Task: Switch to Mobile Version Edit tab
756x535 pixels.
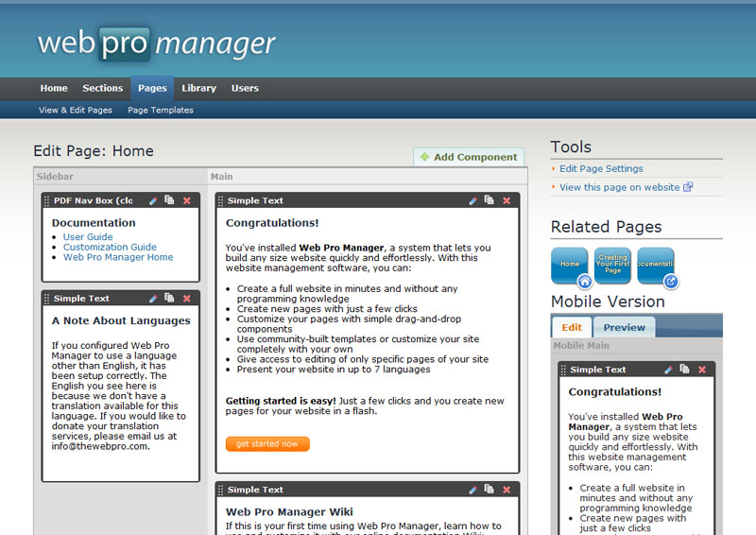Action: coord(572,328)
